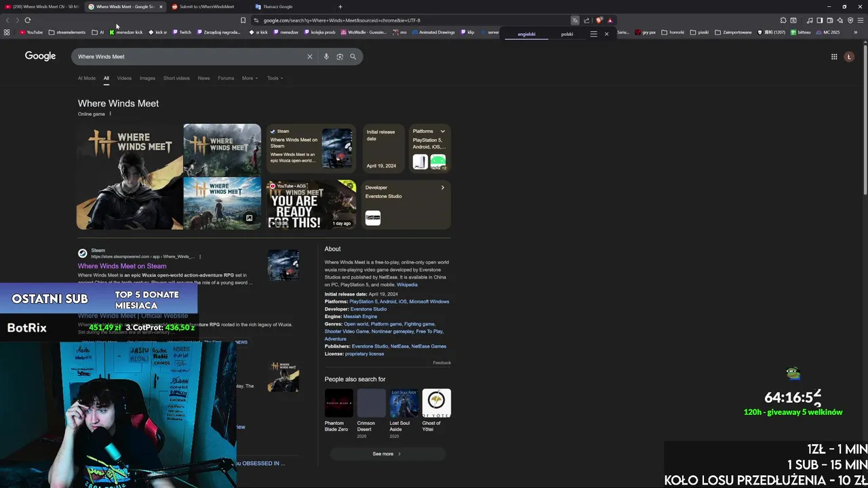Open Google apps grid icon
The image size is (868, 488).
point(834,57)
